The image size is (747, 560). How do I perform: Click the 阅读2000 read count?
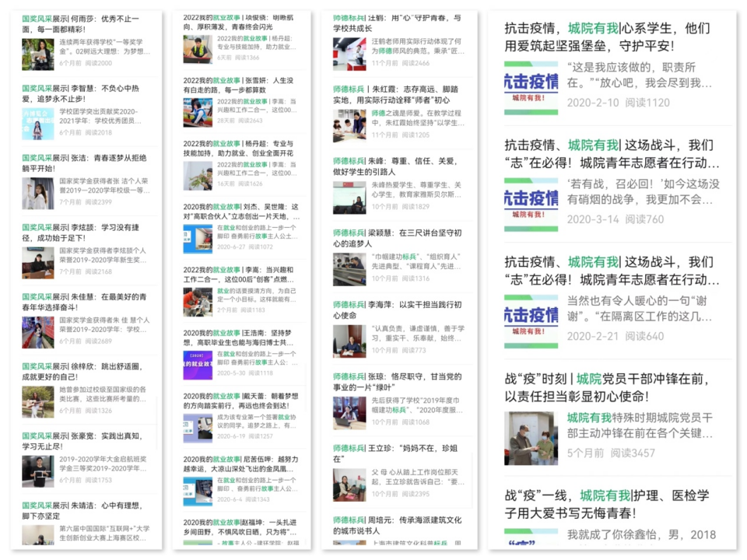coord(99,63)
